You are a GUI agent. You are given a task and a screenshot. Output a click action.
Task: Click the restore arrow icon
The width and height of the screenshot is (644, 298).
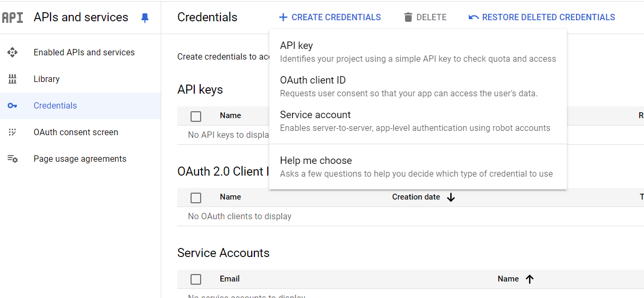(x=474, y=18)
